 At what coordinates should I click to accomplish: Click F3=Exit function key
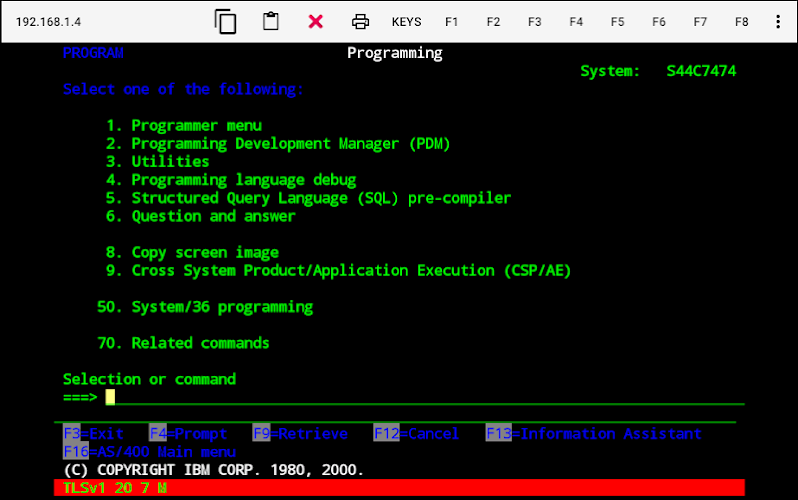click(93, 433)
